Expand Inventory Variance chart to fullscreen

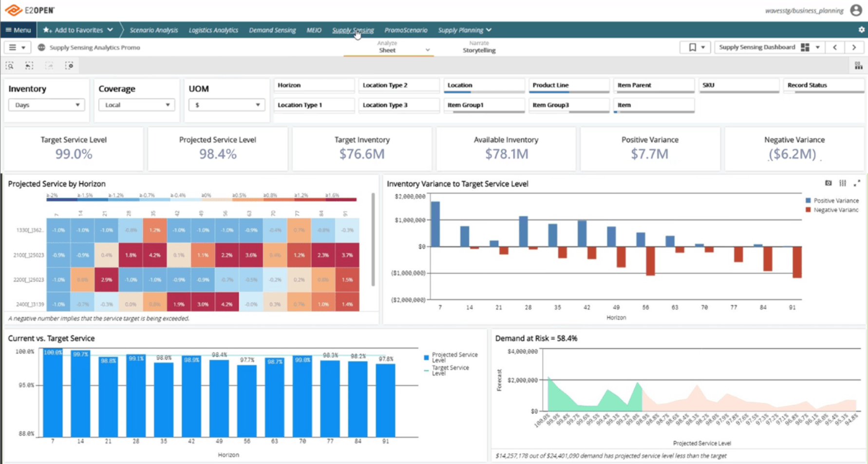pyautogui.click(x=857, y=183)
